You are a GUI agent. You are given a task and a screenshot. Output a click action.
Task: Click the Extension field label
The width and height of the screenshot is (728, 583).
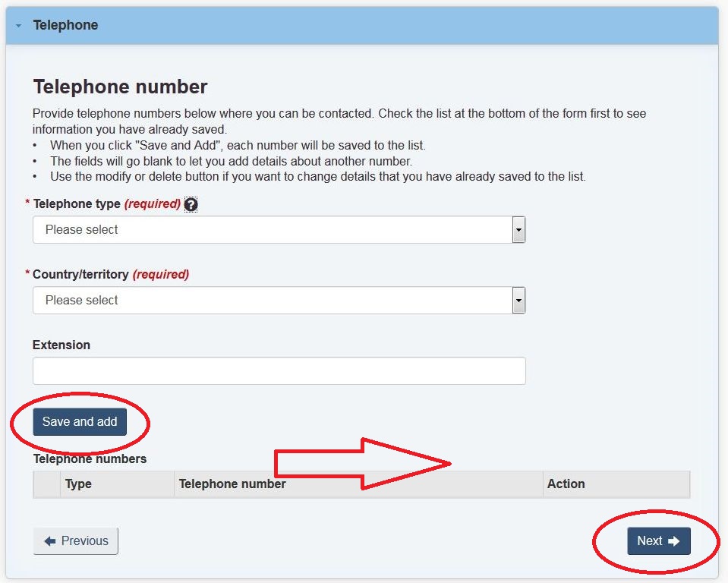[61, 345]
